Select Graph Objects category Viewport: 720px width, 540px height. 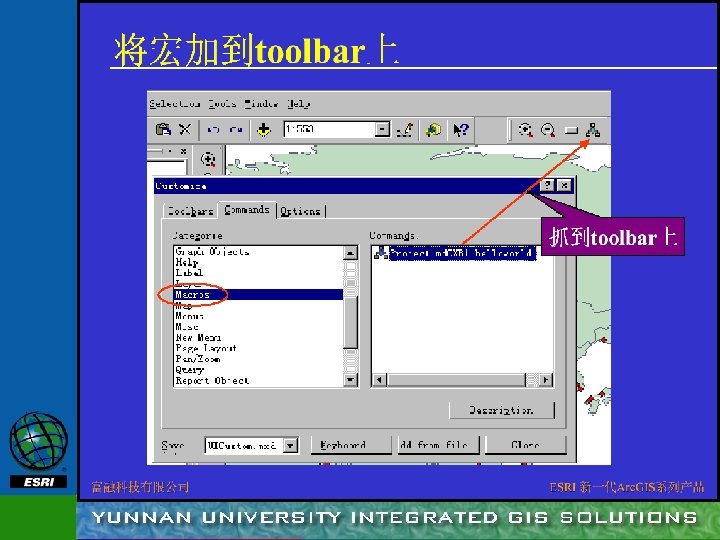(259, 252)
